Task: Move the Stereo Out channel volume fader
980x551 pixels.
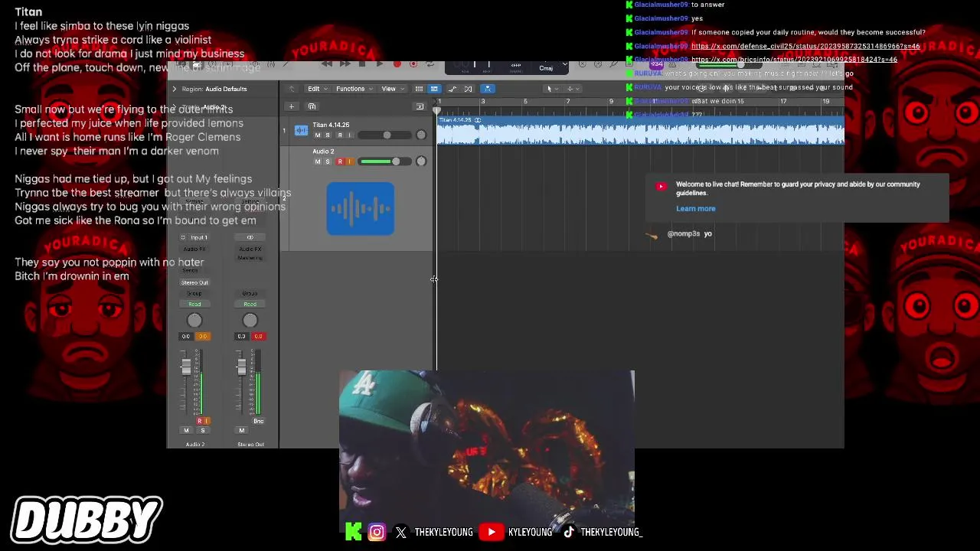Action: [x=241, y=368]
